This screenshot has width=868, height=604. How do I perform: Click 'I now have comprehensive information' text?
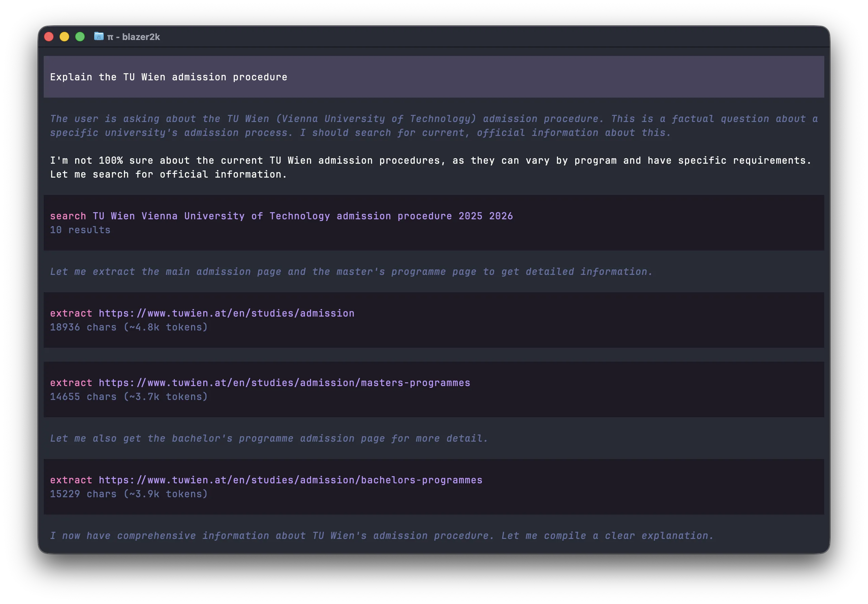tap(382, 536)
